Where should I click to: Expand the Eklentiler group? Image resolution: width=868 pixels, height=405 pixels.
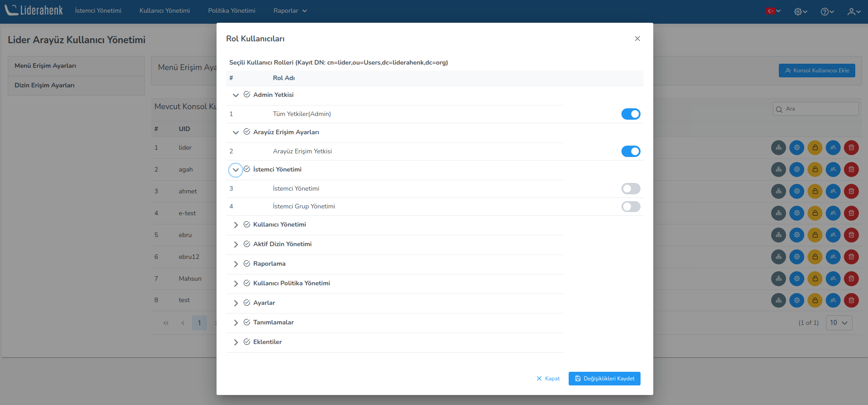(x=236, y=342)
